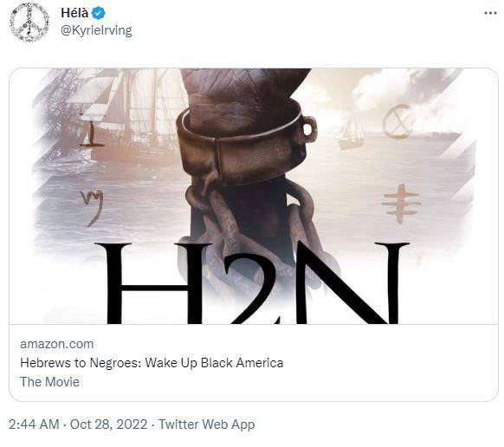Viewport: 504px width, 447px height.
Task: Click the blue verified badge
Action: click(x=99, y=13)
